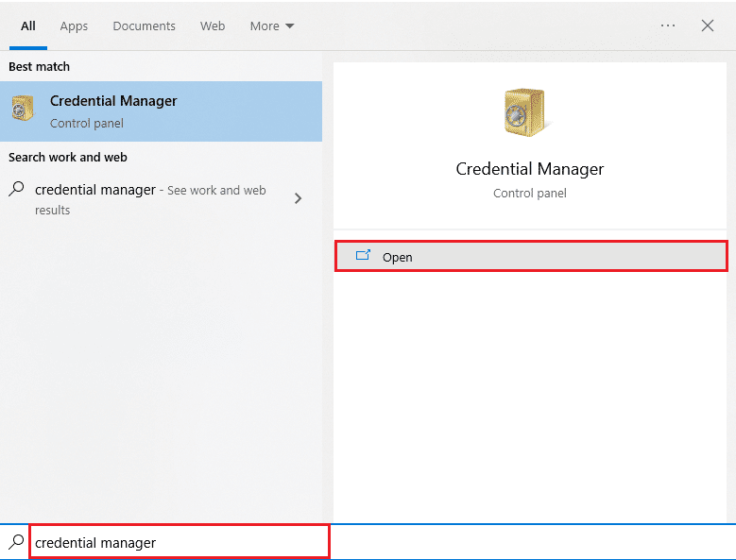Open the three-dot options menu
The width and height of the screenshot is (736, 560).
667,25
